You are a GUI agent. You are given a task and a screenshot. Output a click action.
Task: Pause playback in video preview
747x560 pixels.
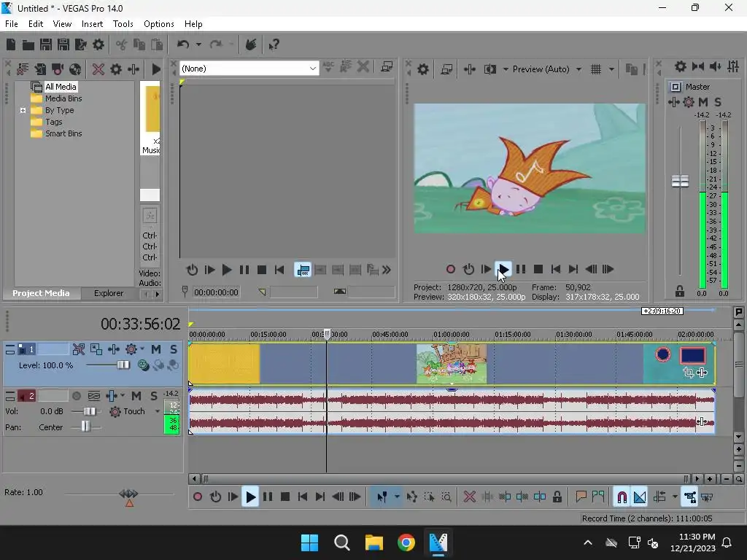tap(521, 270)
